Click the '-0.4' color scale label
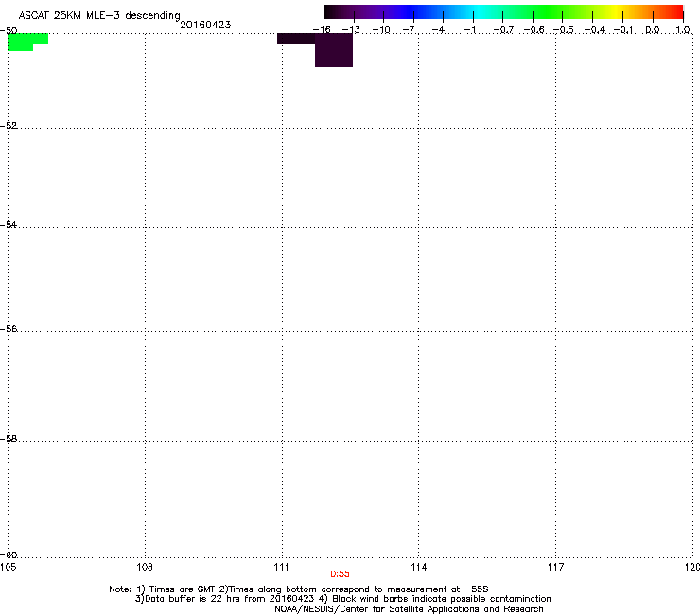 [595, 30]
